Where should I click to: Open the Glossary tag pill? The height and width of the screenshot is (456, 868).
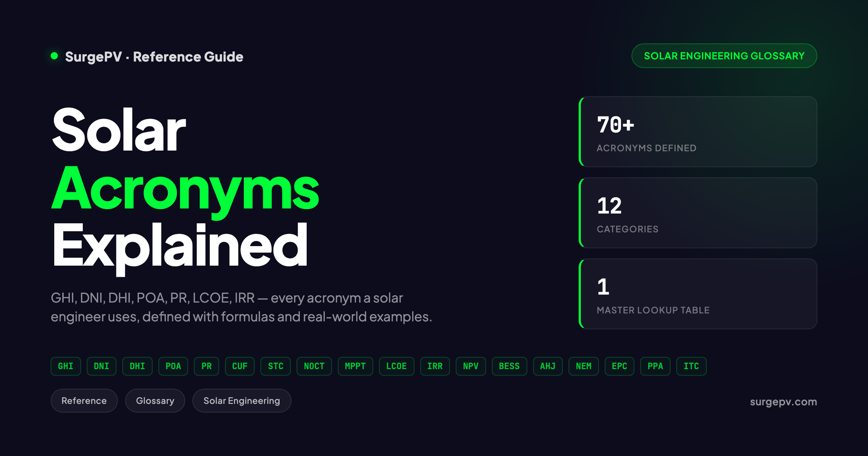click(x=155, y=401)
